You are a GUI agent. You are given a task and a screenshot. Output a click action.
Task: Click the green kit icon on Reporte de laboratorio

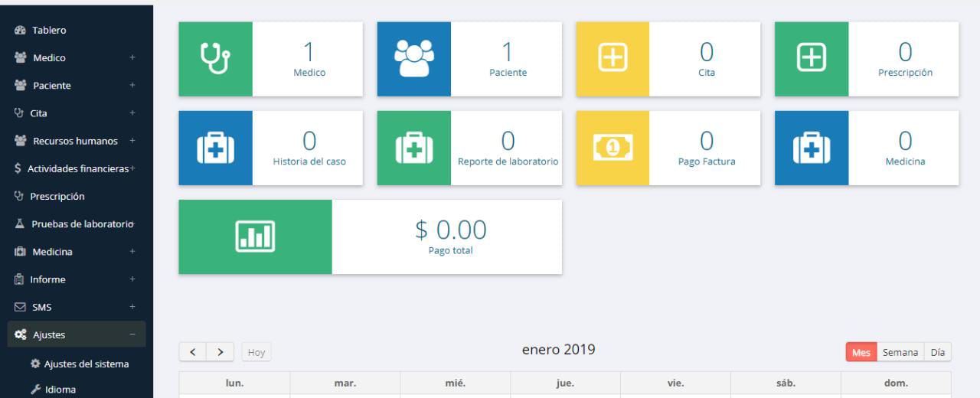pos(413,148)
